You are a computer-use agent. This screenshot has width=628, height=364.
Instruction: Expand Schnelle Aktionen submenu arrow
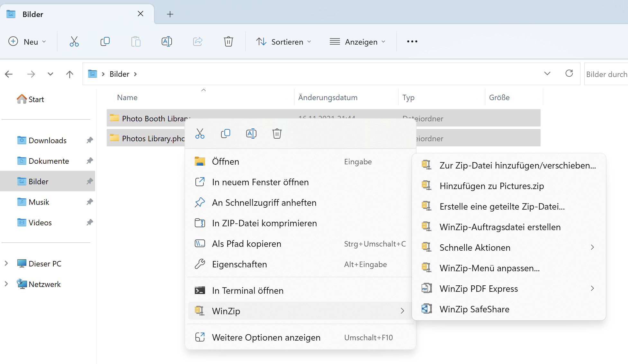tap(592, 247)
